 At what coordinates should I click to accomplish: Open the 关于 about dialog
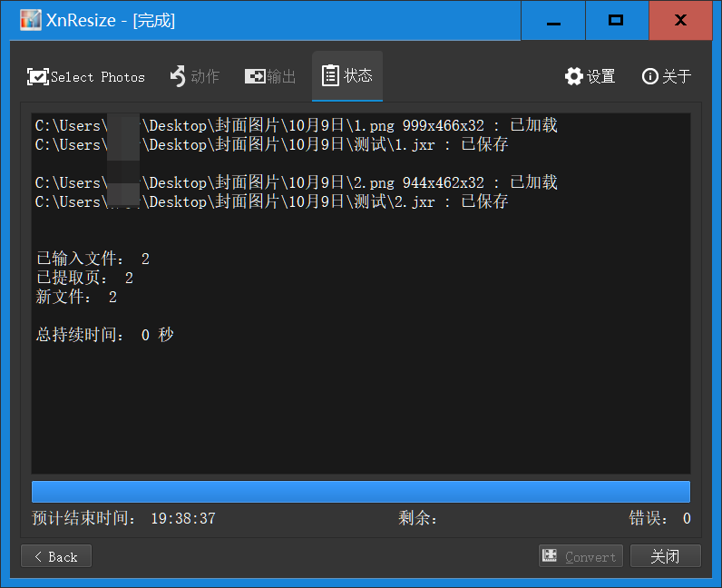point(667,76)
